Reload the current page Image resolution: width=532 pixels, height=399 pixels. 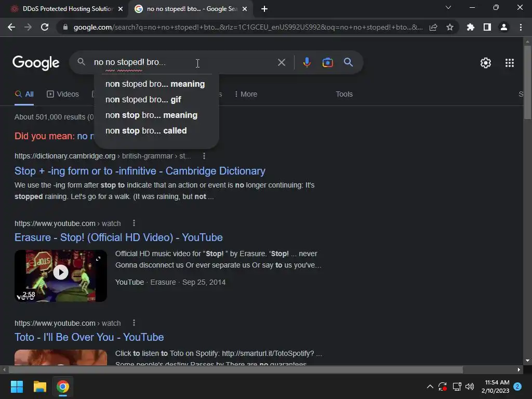[45, 27]
